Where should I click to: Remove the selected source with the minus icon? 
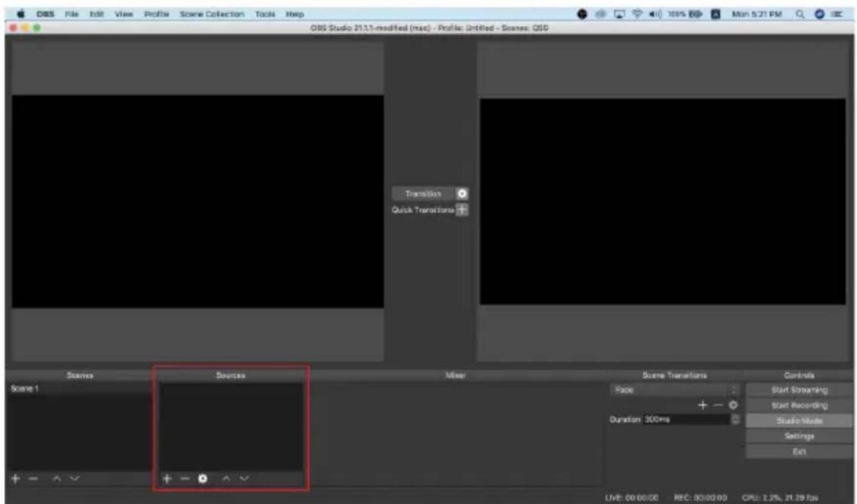click(x=185, y=479)
